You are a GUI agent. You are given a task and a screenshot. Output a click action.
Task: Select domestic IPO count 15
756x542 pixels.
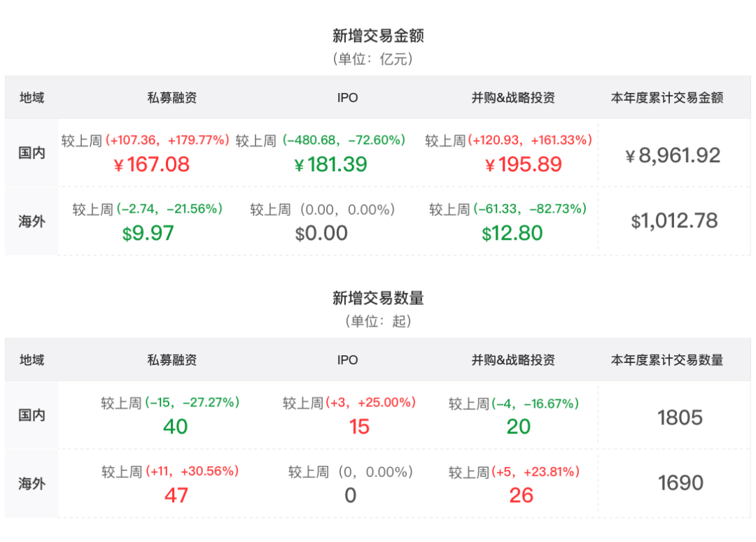tap(359, 427)
